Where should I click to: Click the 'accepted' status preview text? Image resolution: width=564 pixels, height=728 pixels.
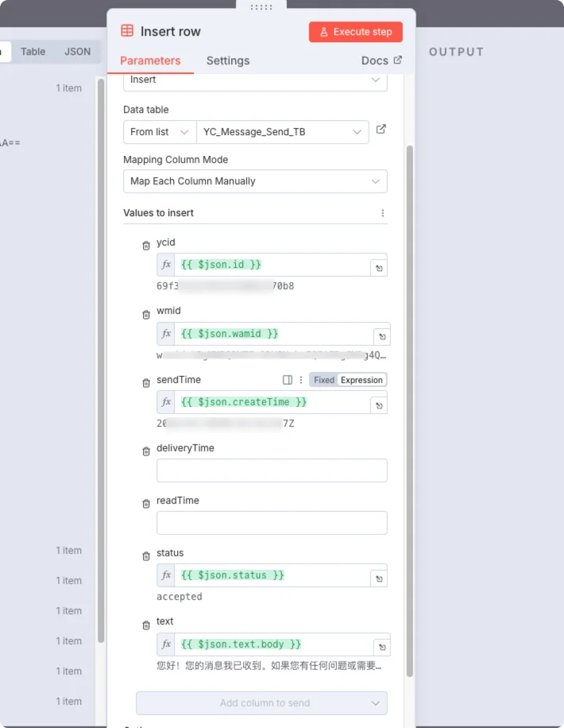180,597
